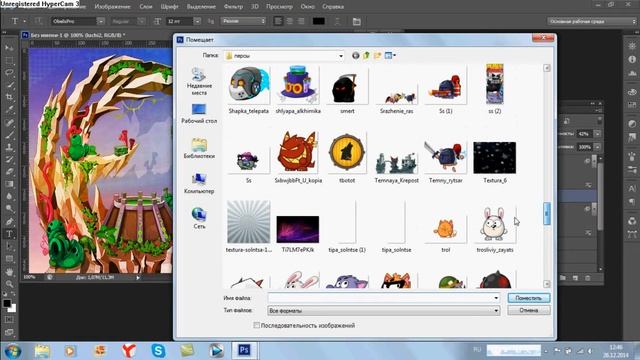Open the Просмотр menu

pos(279,7)
